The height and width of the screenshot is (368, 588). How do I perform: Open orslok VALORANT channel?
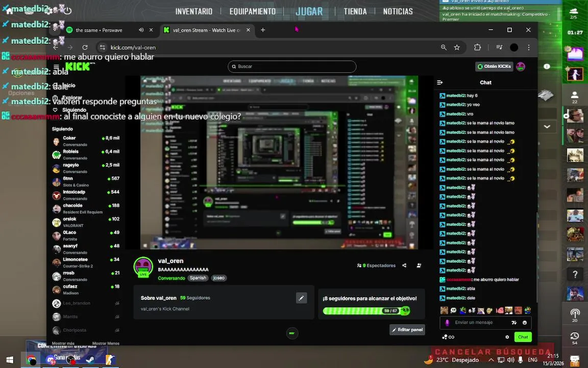(86, 222)
